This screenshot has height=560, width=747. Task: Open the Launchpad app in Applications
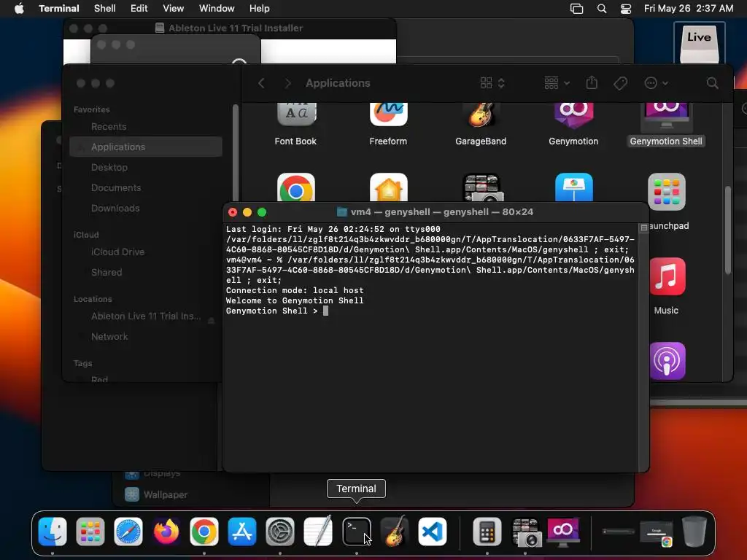point(667,192)
